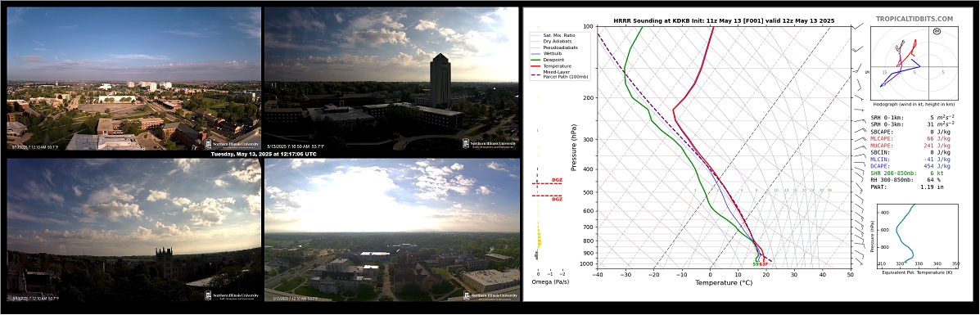Click the Northern Illinois University logo on bottom-right webcam
The width and height of the screenshot is (980, 315).
coord(490,295)
